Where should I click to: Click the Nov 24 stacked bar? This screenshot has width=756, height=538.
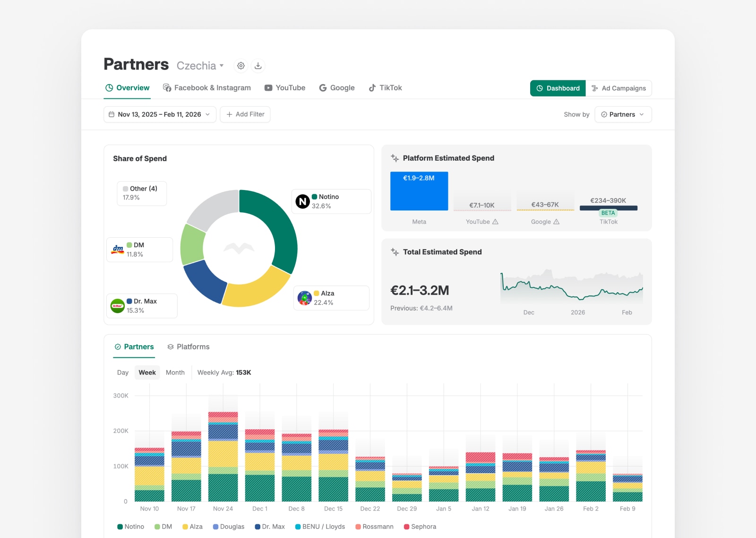click(223, 457)
